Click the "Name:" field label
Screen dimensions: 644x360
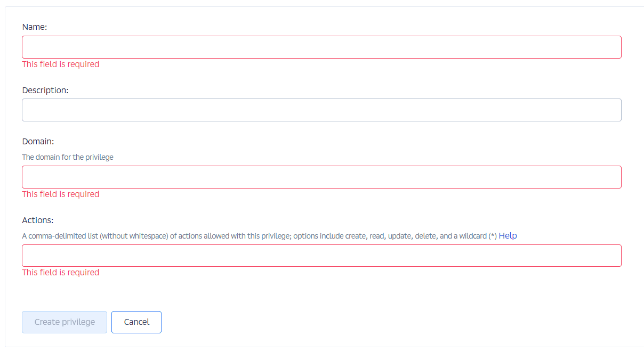tap(35, 27)
